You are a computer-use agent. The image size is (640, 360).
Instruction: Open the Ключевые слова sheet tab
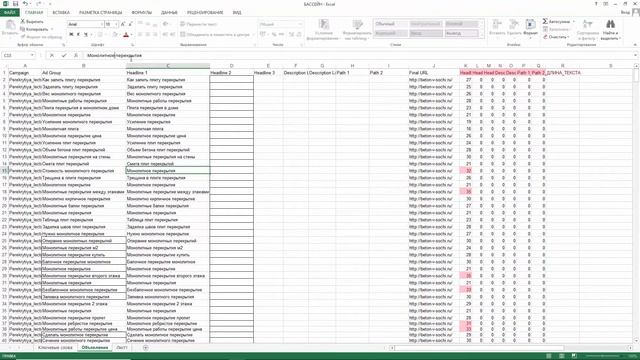55,348
